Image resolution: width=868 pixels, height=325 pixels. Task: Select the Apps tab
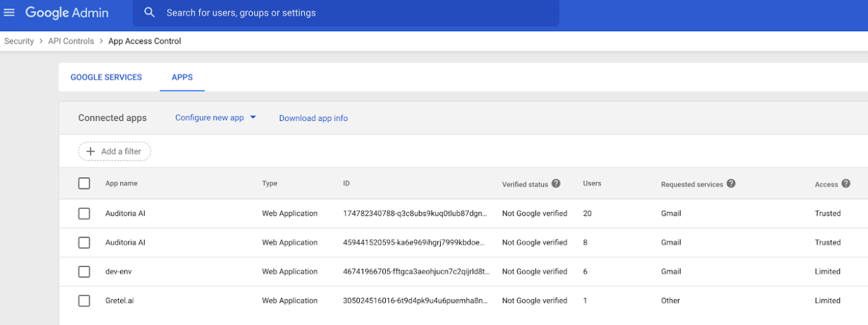[x=182, y=78]
